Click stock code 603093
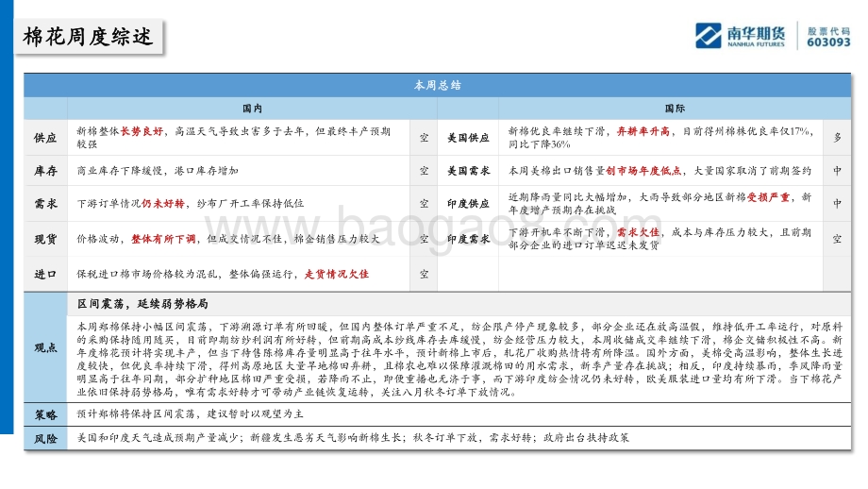 coord(828,42)
